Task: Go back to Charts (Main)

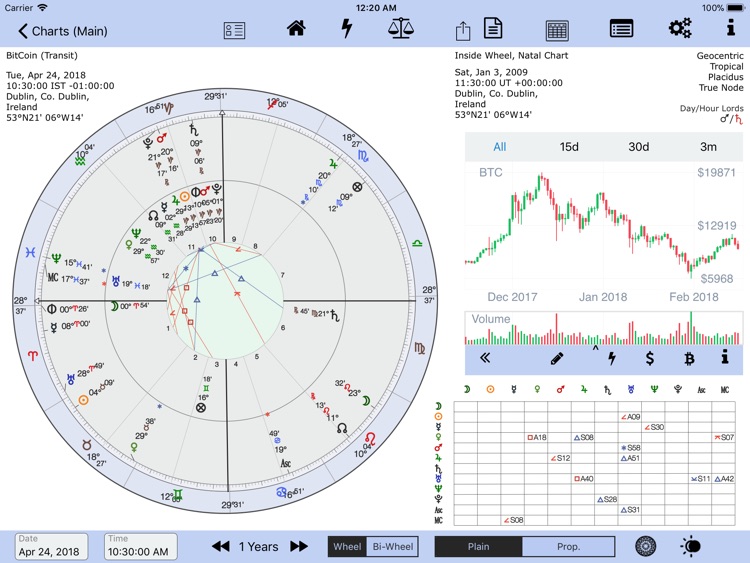Action: (x=62, y=31)
